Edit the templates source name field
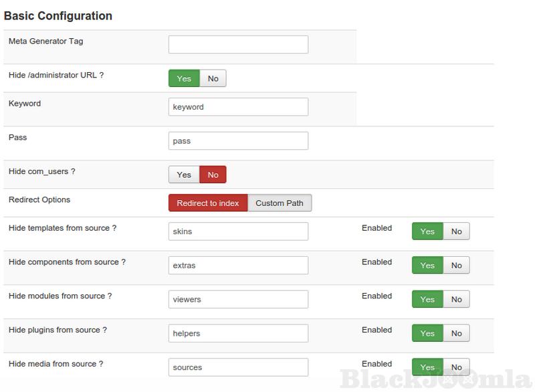 tap(238, 231)
